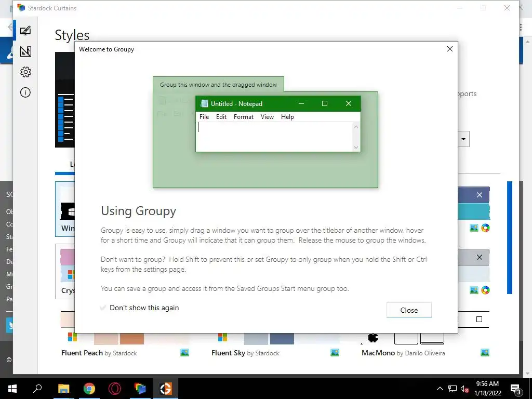The image size is (532, 399).
Task: Open Help menu in Notepad illustration
Action: click(287, 117)
